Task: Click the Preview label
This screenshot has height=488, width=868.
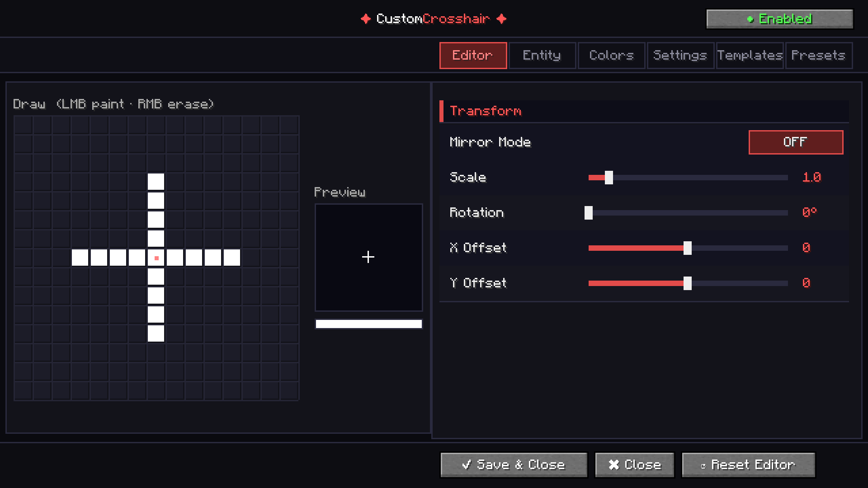Action: [x=340, y=192]
